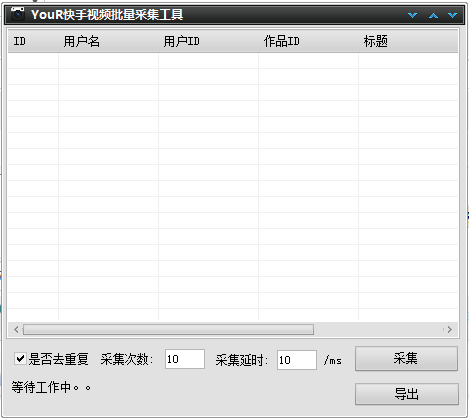The image size is (469, 420).
Task: Toggle the 是否去重复 checkbox
Action: pyautogui.click(x=20, y=359)
